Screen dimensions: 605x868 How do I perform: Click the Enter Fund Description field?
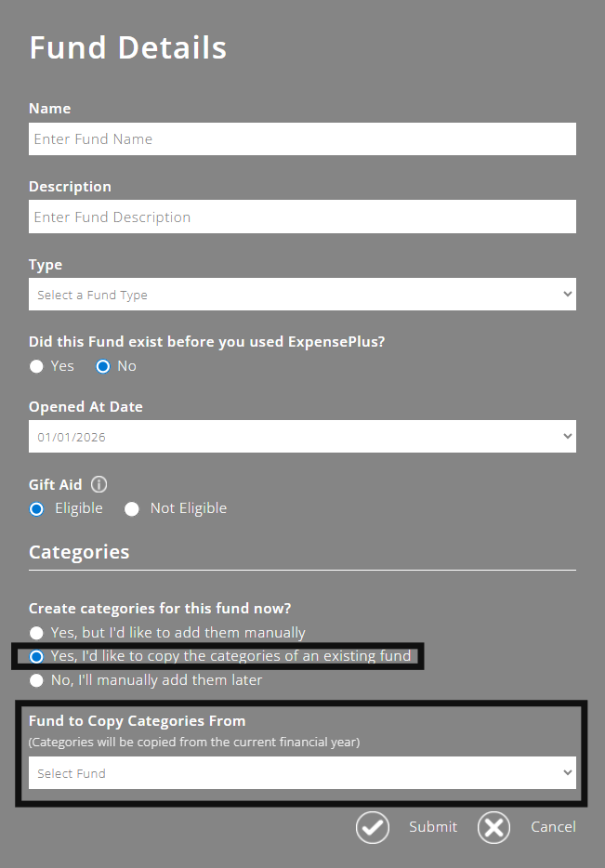302,217
